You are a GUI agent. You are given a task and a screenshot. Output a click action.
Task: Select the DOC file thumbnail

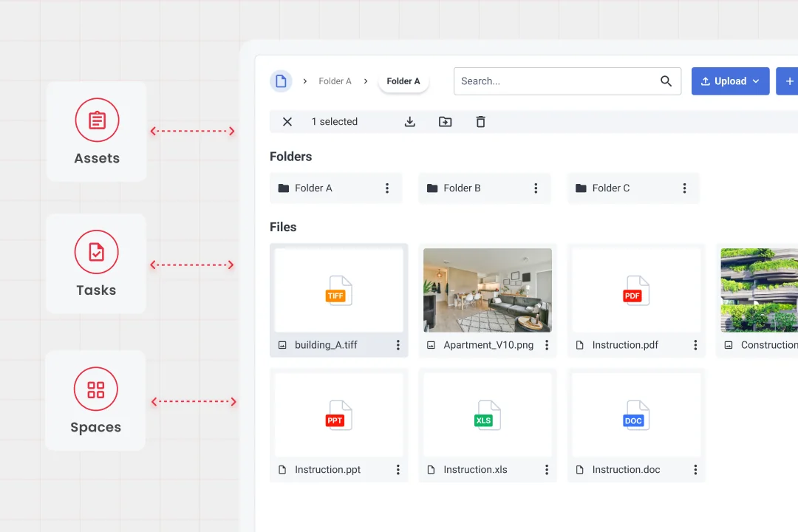click(x=636, y=415)
